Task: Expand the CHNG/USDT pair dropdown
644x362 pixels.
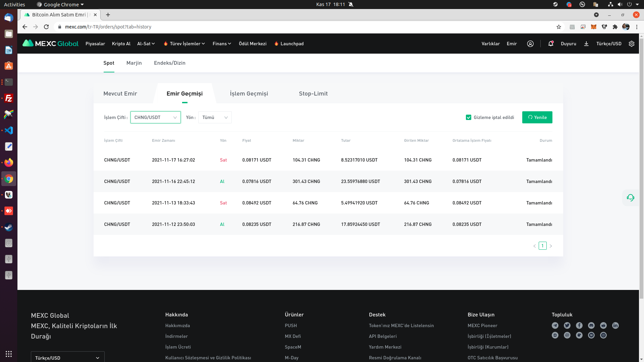Action: [155, 117]
